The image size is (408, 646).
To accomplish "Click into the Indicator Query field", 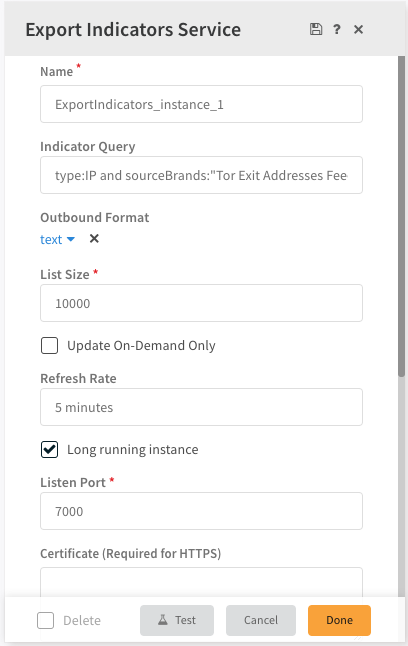I will coord(202,175).
